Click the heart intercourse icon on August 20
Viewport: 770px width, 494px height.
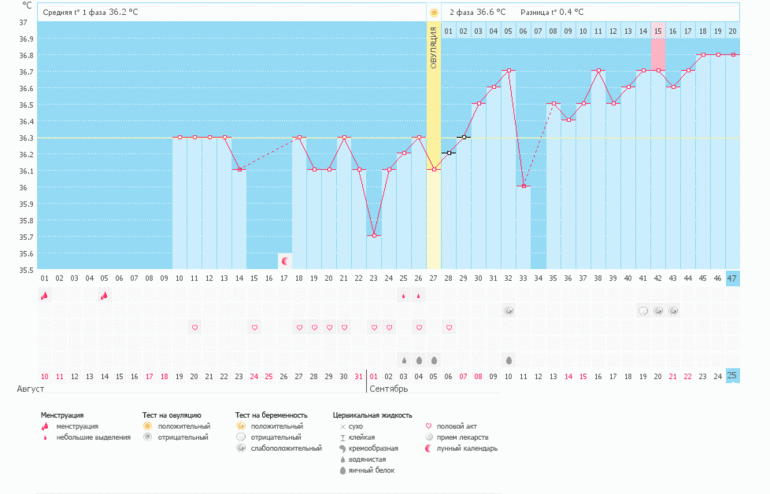194,327
